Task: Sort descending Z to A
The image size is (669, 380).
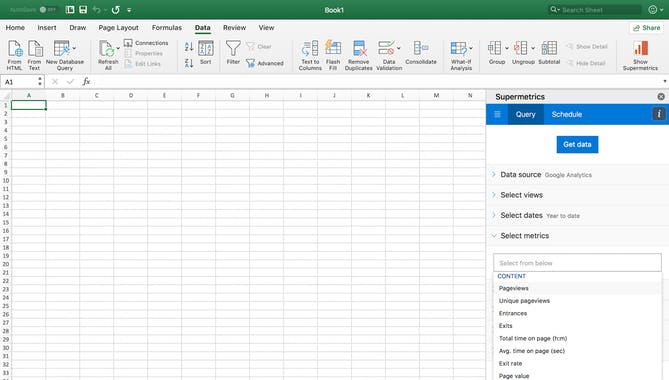Action: click(189, 63)
